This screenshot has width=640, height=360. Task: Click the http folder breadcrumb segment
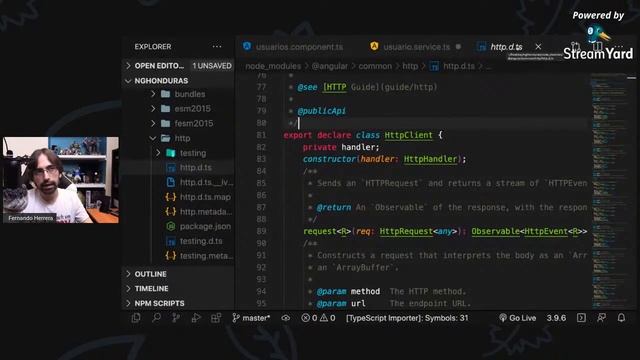click(410, 66)
